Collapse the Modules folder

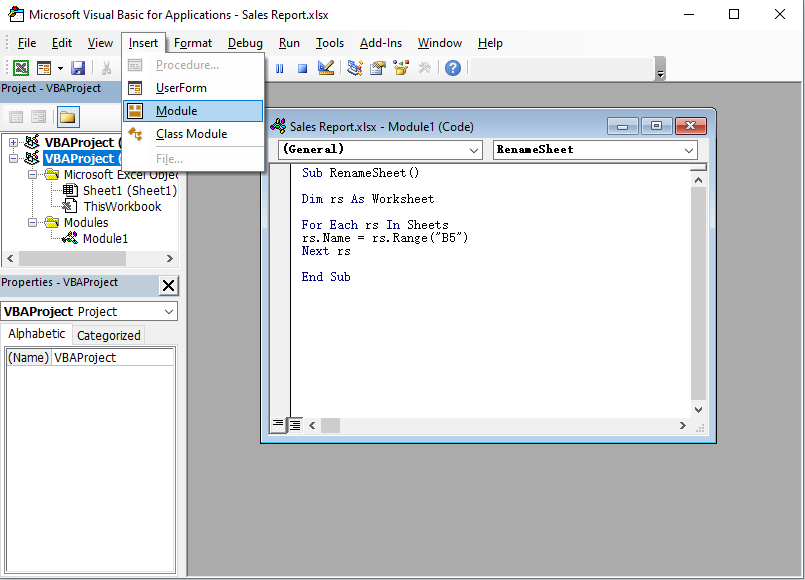coord(32,222)
